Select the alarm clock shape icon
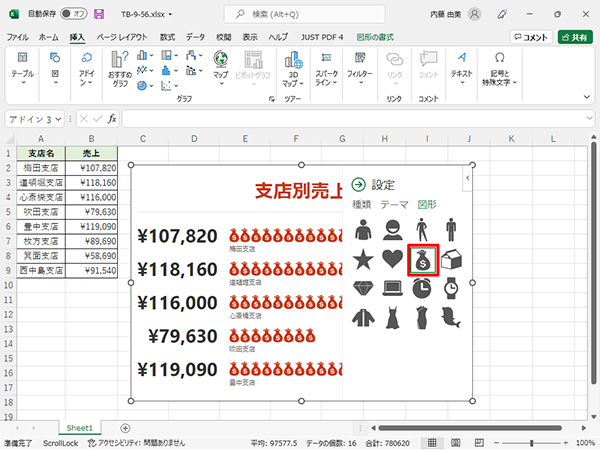600x450 pixels. point(422,289)
